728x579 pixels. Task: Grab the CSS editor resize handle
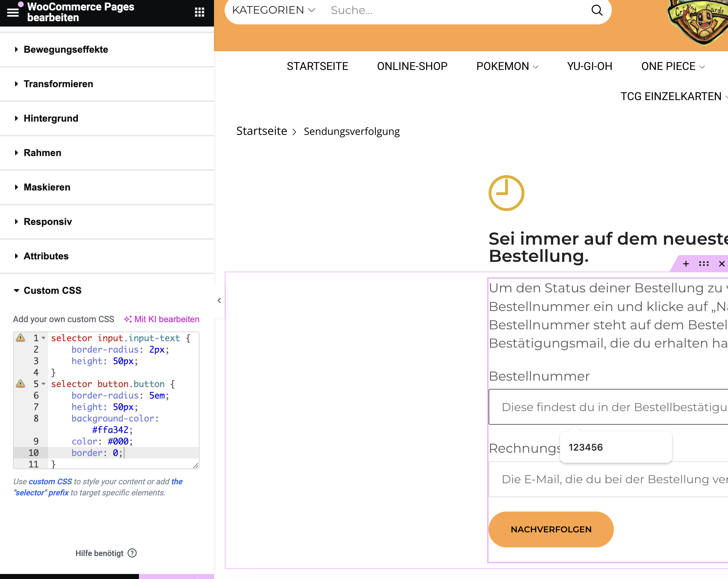coord(196,465)
